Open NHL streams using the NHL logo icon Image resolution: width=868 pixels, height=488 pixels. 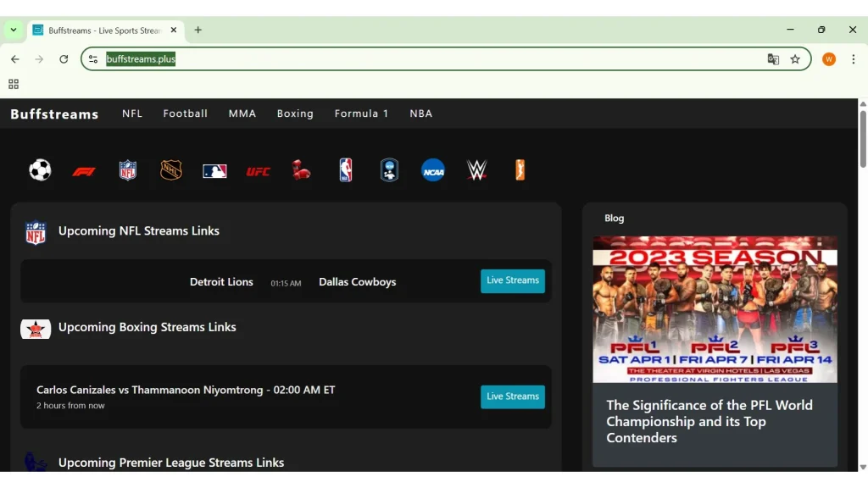click(x=171, y=170)
